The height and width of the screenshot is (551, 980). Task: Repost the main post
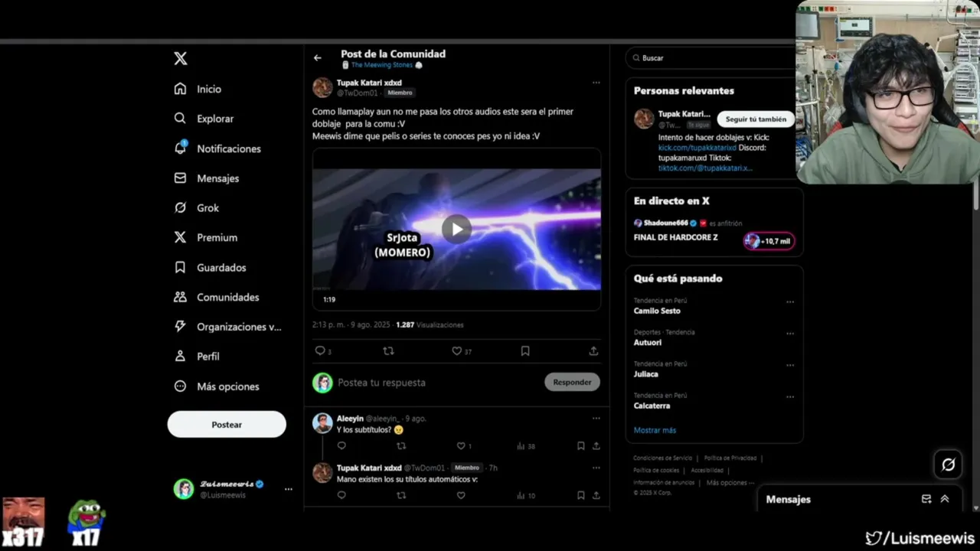[x=388, y=351]
